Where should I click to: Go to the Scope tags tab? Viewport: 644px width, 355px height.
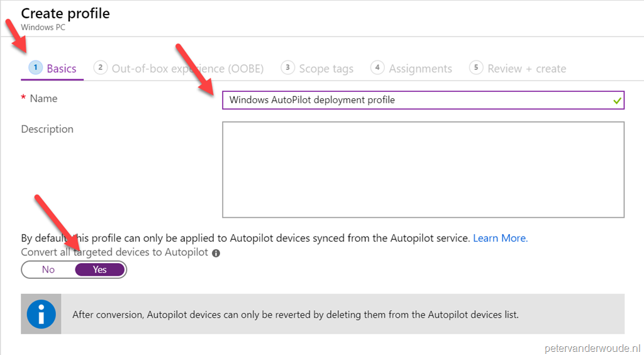pos(317,68)
